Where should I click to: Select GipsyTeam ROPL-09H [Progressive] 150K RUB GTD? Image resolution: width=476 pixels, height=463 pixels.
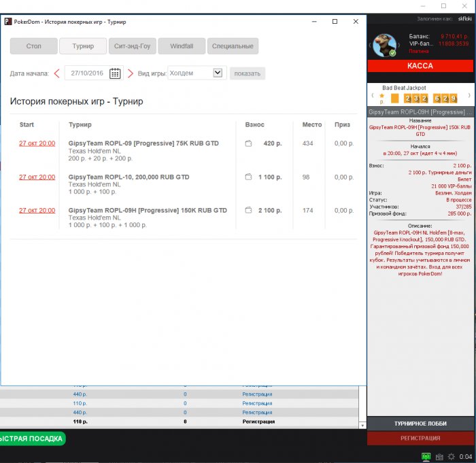pos(148,210)
